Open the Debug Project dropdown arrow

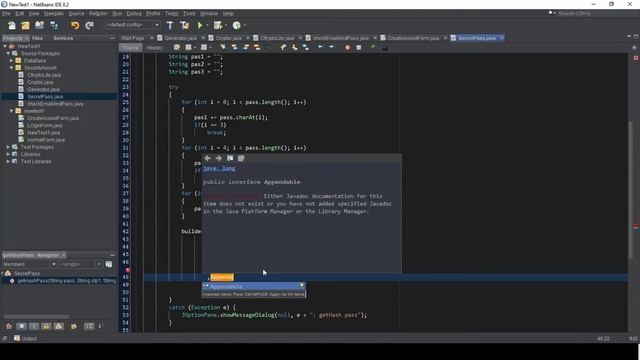(225, 25)
